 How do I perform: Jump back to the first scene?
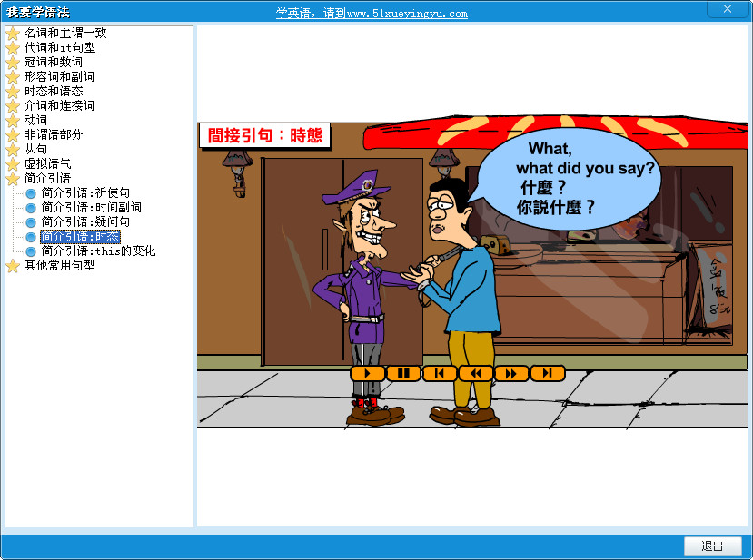pyautogui.click(x=439, y=372)
